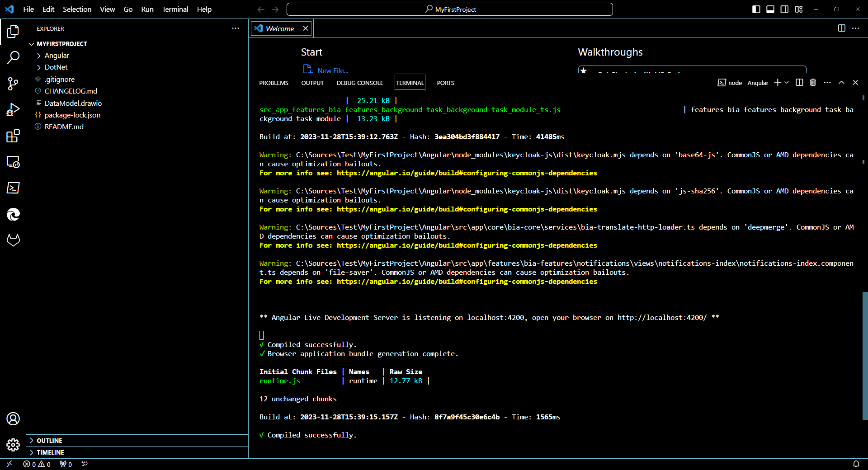Screen dimensions: 868x470
Task: Open the Terminal menu
Action: (175, 9)
